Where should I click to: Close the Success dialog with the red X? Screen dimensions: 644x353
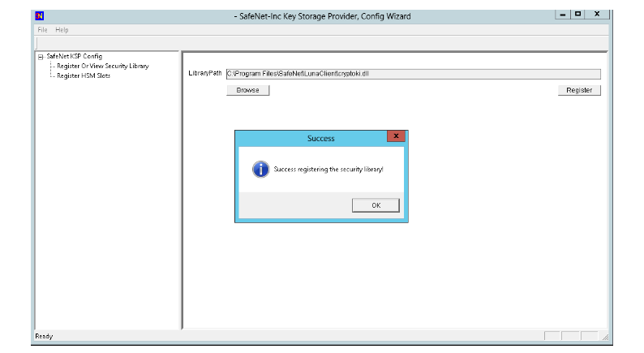coord(396,136)
